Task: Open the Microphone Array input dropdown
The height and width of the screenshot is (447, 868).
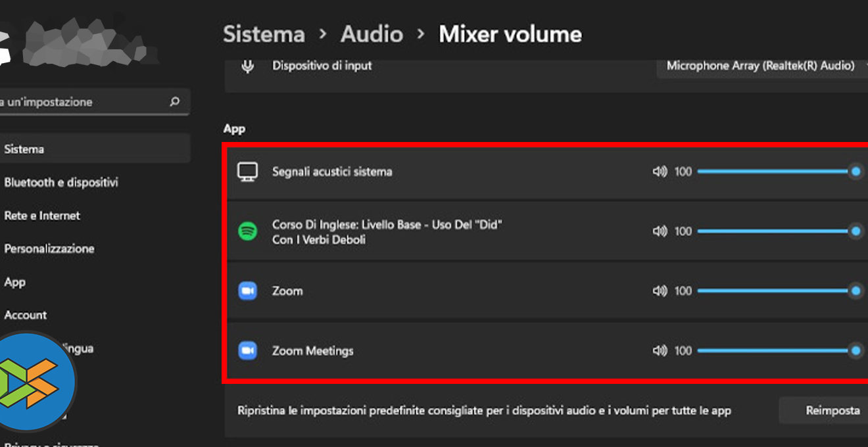Action: tap(763, 66)
